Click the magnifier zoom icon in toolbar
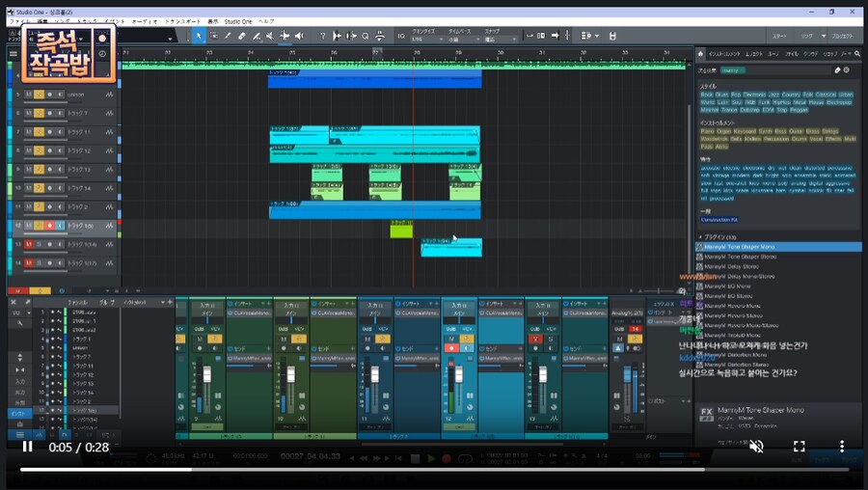 [x=366, y=36]
